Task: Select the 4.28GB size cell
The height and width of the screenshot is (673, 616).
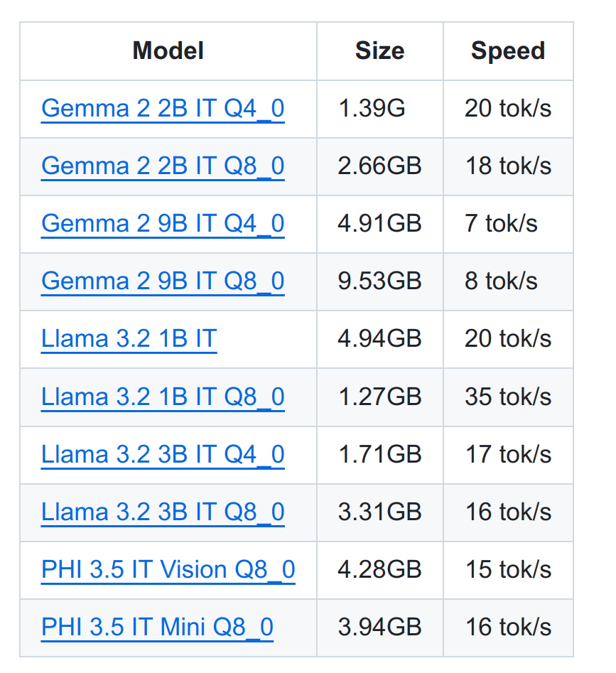Action: tap(379, 569)
